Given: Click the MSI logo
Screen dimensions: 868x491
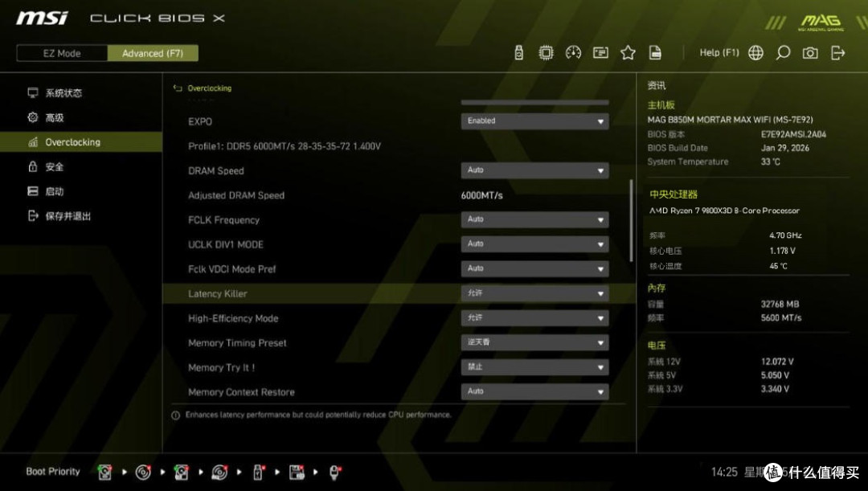Looking at the screenshot, I should click(x=42, y=18).
